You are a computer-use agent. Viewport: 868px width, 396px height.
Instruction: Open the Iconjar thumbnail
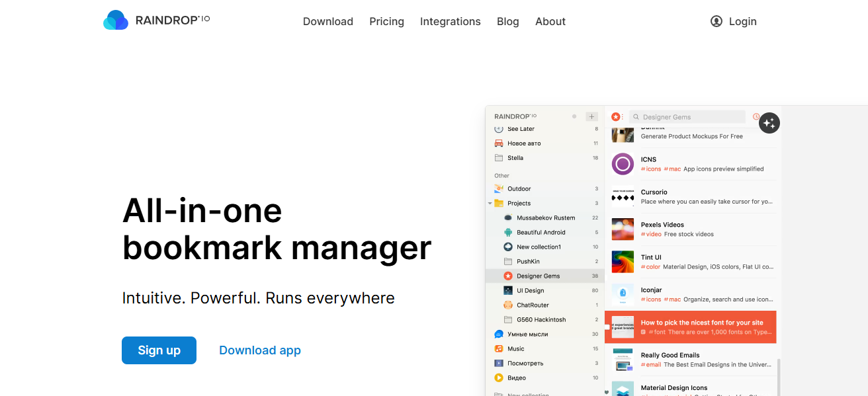(x=623, y=294)
